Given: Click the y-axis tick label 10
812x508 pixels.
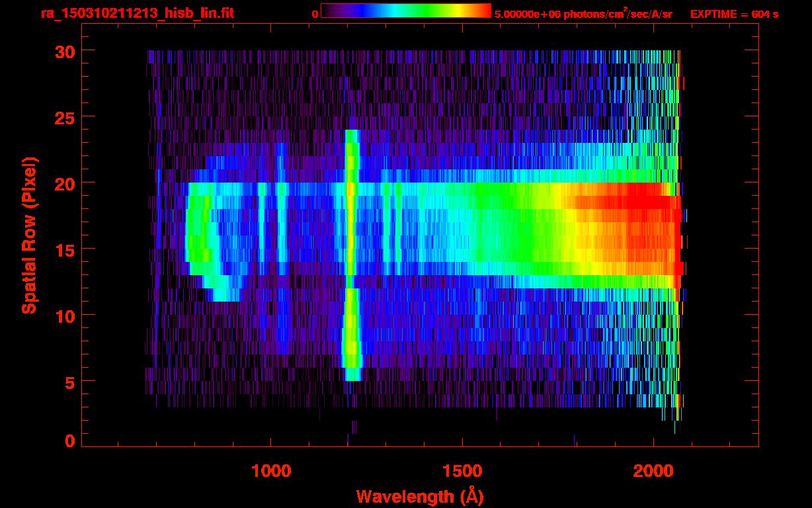Looking at the screenshot, I should point(65,316).
